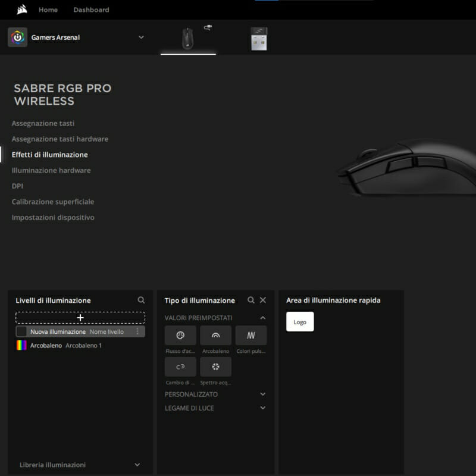Choose the Colori pulsanti preset icon
Viewport: 476px width, 476px height.
pos(251,336)
